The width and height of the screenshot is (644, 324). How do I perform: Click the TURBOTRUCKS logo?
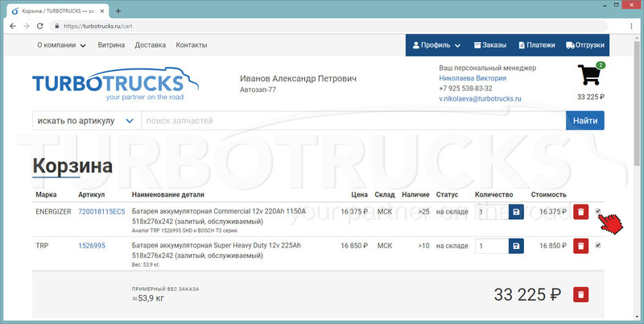coord(115,84)
